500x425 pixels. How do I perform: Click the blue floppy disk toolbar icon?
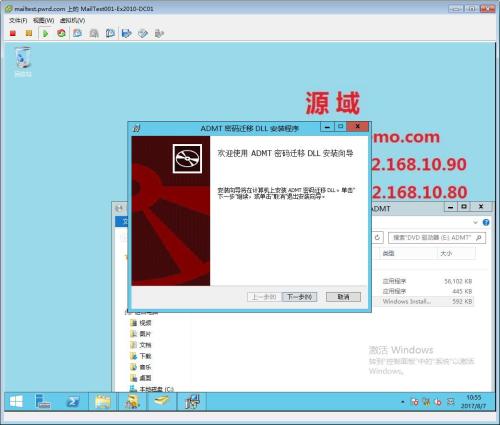coord(127,33)
